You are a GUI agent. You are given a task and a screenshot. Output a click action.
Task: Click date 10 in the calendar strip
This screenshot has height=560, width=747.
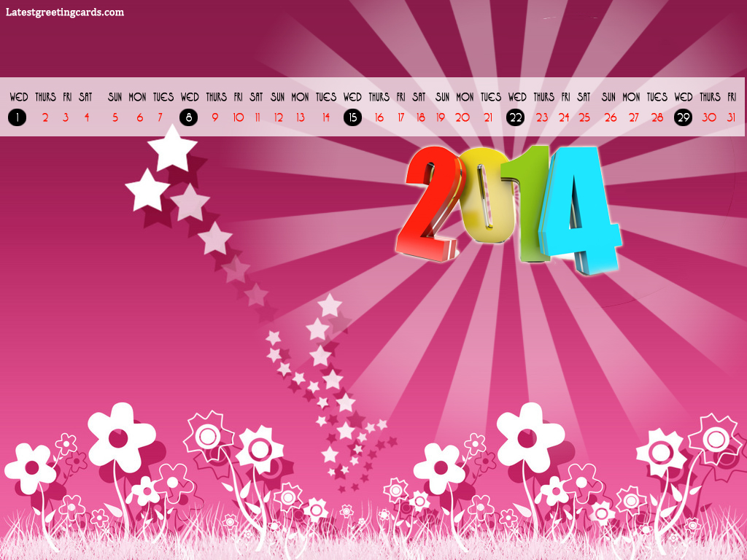click(x=239, y=117)
